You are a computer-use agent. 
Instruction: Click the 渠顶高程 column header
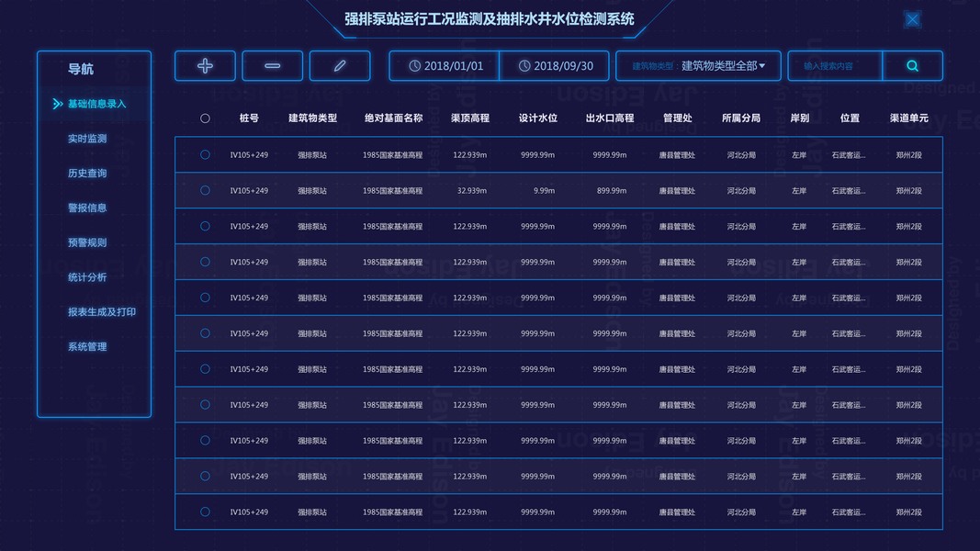tap(470, 118)
